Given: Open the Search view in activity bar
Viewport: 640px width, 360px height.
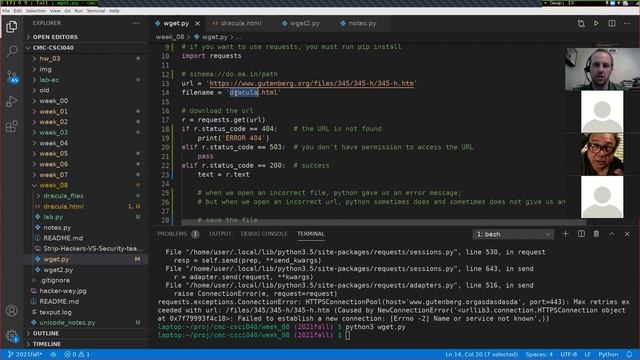Looking at the screenshot, I should tap(12, 51).
